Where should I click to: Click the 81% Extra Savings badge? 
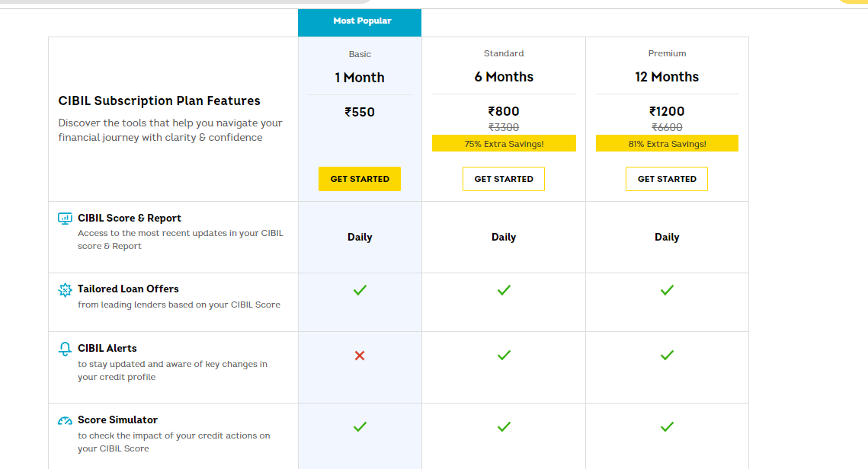(667, 143)
